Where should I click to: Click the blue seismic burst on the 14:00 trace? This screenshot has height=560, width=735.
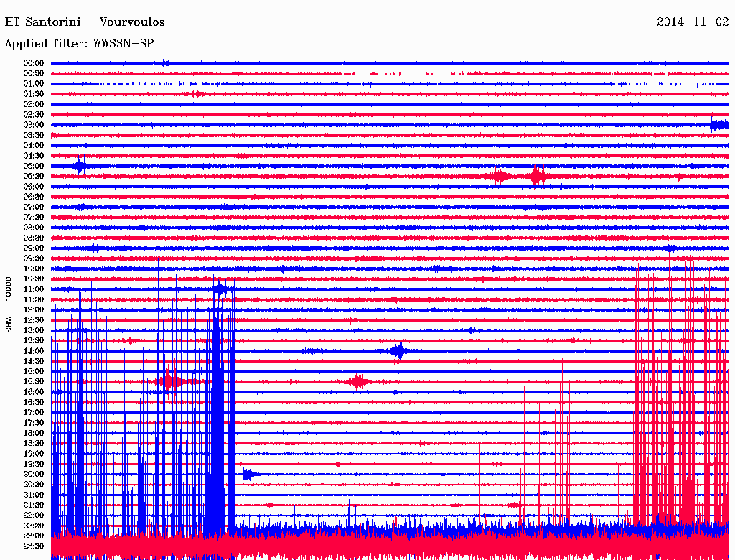(x=398, y=350)
